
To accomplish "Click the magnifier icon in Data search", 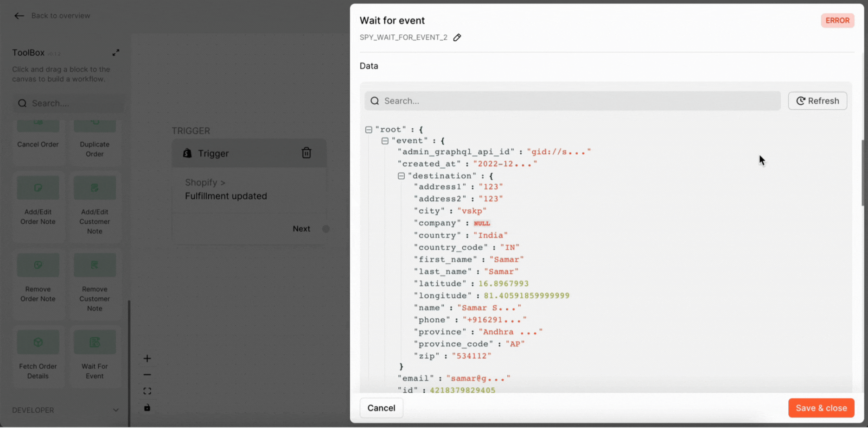I will point(375,101).
